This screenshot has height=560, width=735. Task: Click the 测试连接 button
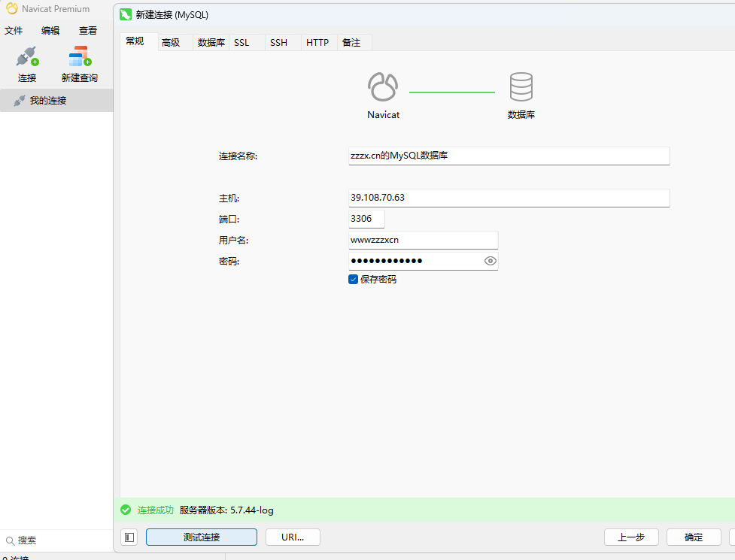click(202, 537)
